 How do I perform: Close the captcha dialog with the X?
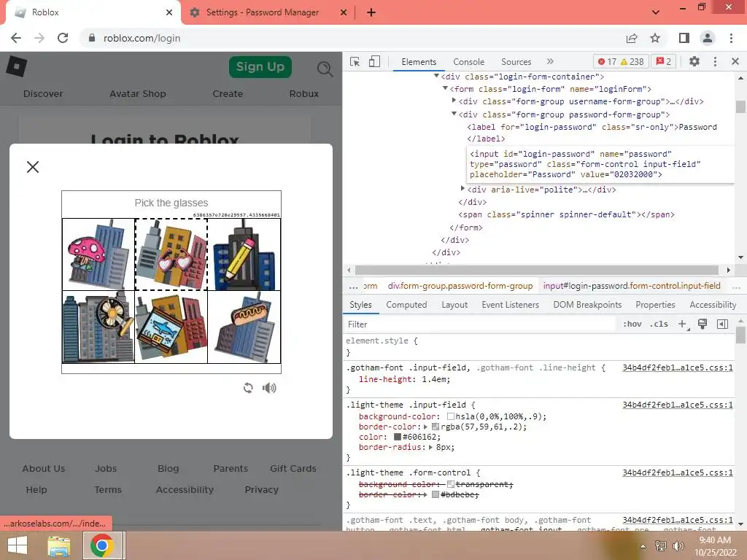33,167
